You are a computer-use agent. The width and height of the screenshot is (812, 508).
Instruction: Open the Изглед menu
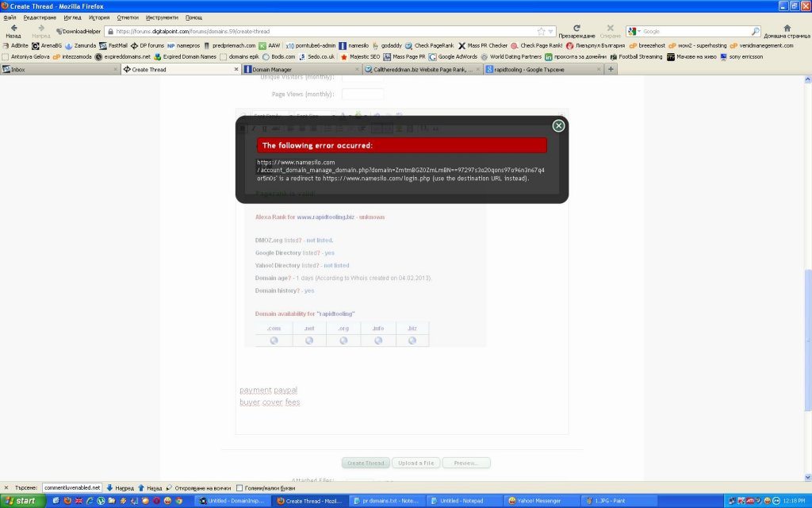click(x=72, y=17)
